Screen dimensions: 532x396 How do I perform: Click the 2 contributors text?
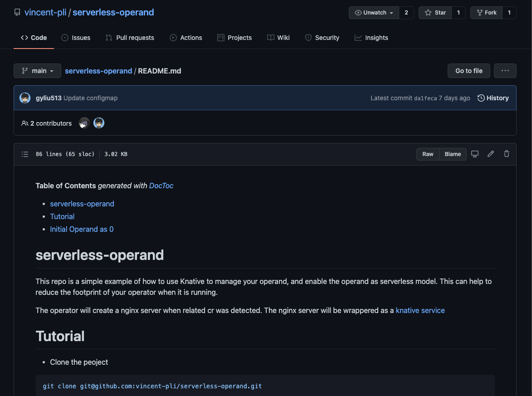pos(51,123)
